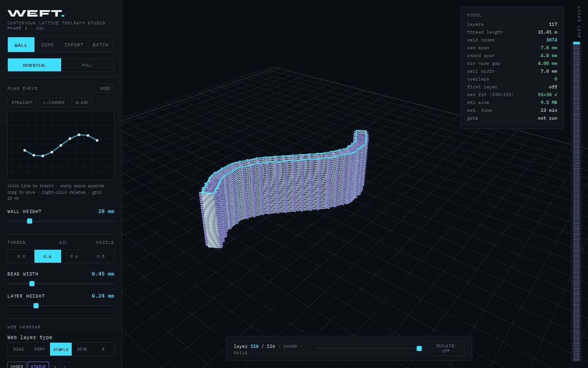The image size is (588, 368).
Task: Click the UNDO button for plan curve
Action: pos(105,88)
